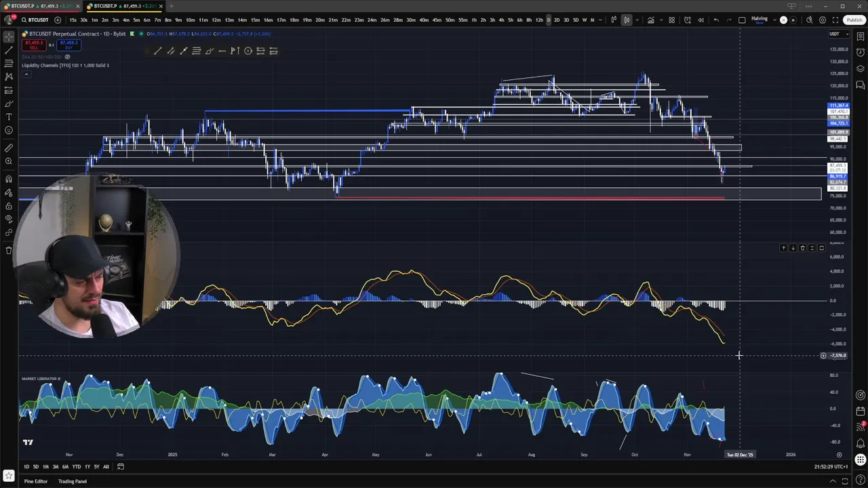Viewport: 868px width, 488px height.
Task: Open the go to date calendar icon
Action: point(121,466)
